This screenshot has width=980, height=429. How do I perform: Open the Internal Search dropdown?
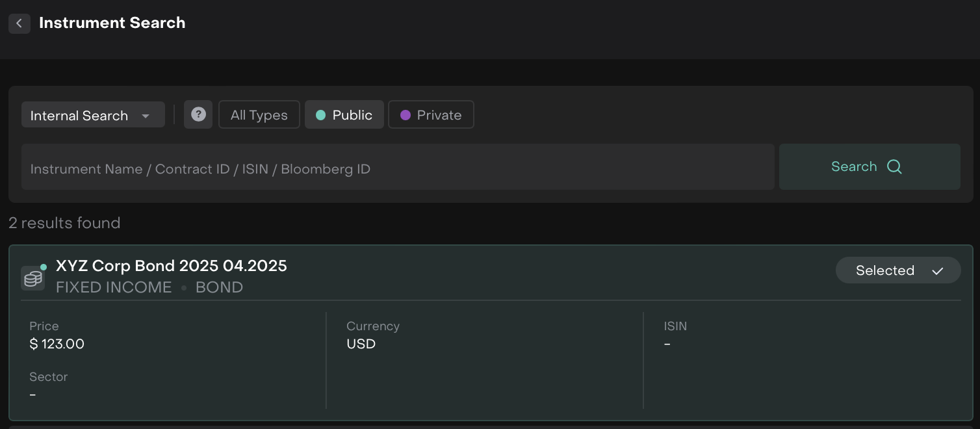point(92,115)
